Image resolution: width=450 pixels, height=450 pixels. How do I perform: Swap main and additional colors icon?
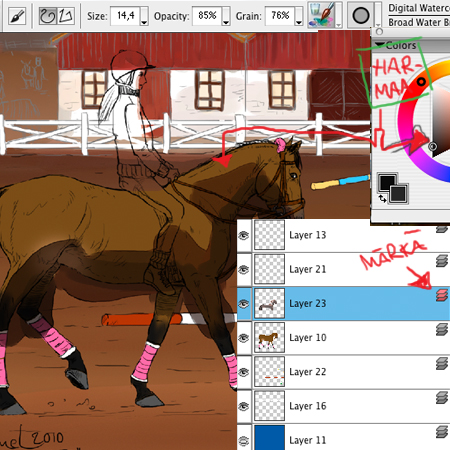tap(382, 199)
